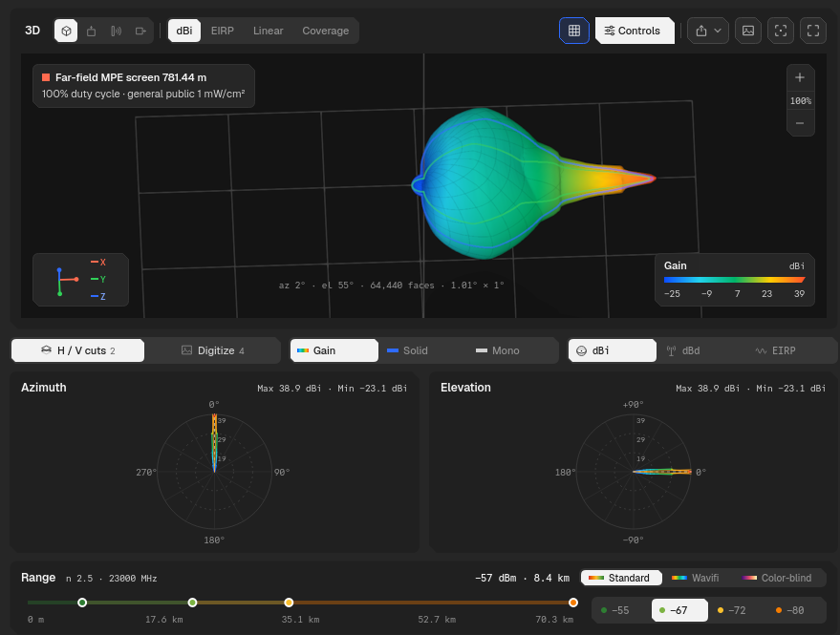Click the n 2.5 · 23000 MHz readout

(x=112, y=579)
